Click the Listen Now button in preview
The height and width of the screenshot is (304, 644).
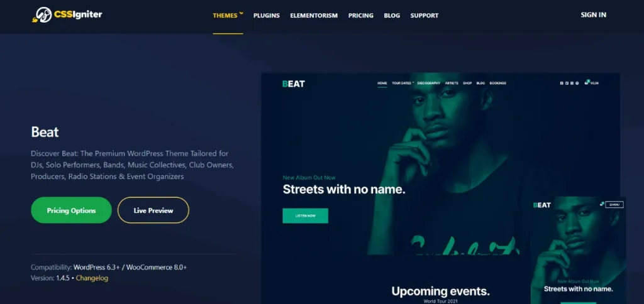[305, 216]
